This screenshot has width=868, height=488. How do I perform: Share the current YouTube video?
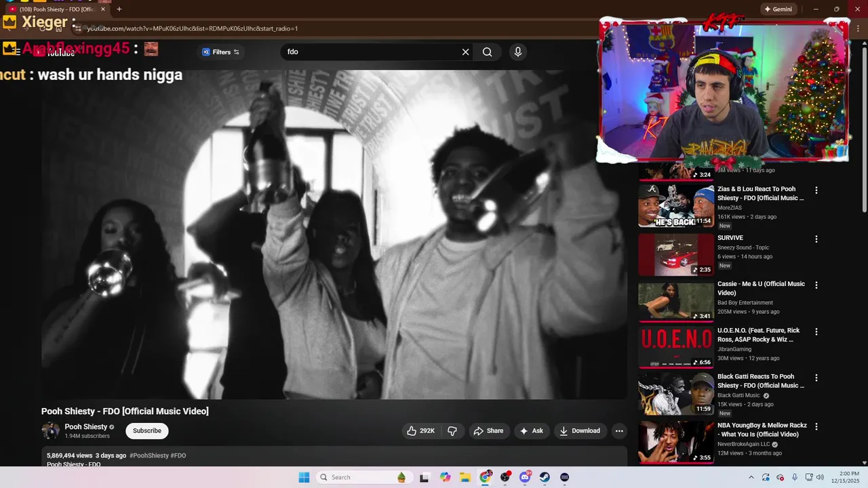click(x=488, y=431)
